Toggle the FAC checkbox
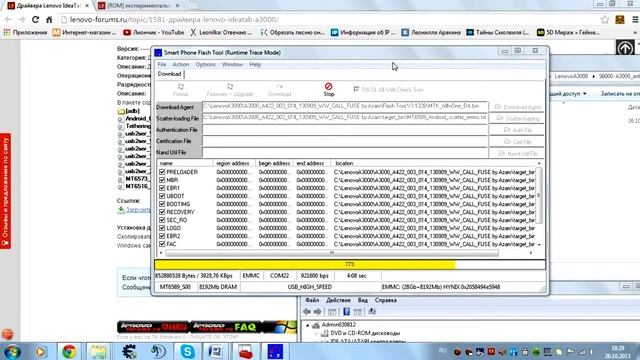 [162, 244]
